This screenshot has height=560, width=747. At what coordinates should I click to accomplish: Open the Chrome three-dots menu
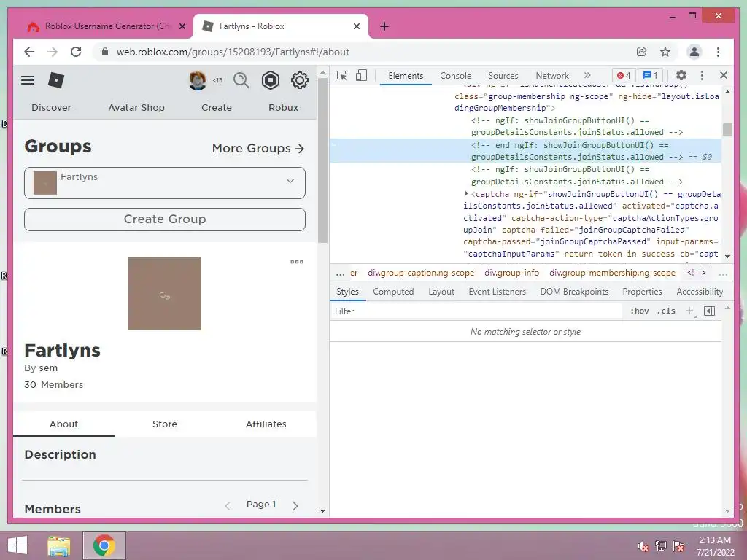click(x=718, y=52)
